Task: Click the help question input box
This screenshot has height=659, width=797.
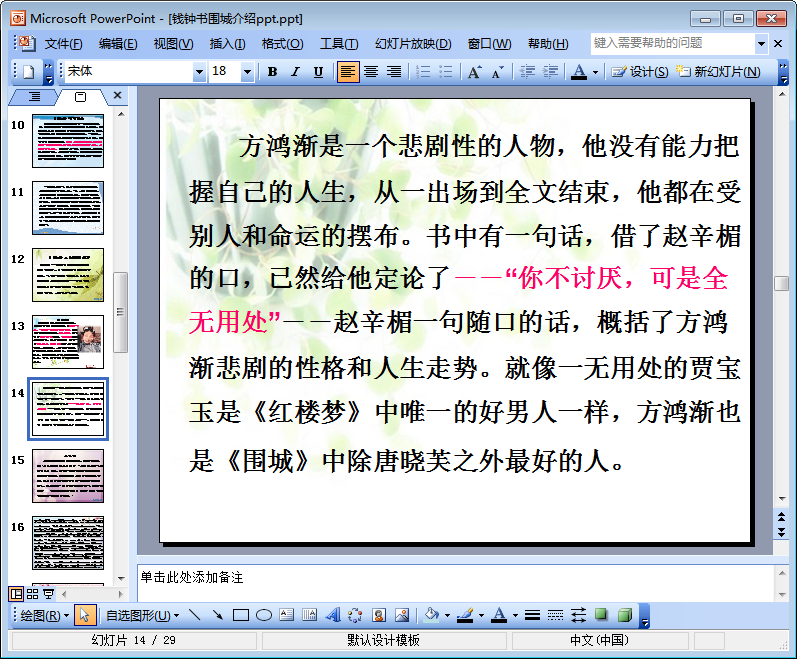Action: coord(672,43)
